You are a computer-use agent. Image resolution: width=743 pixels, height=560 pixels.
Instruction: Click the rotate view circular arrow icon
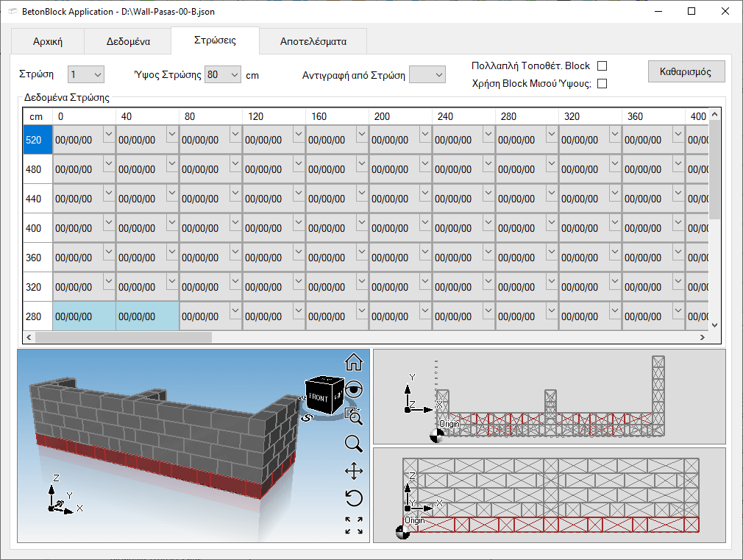click(354, 498)
